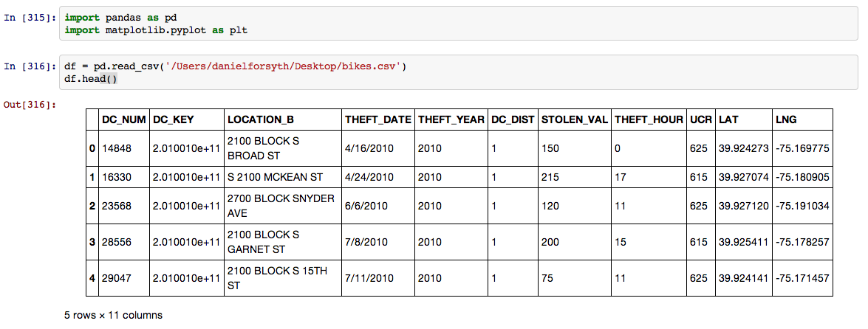Click the STOLEN_VAL column header
The image size is (868, 329).
coord(574,120)
